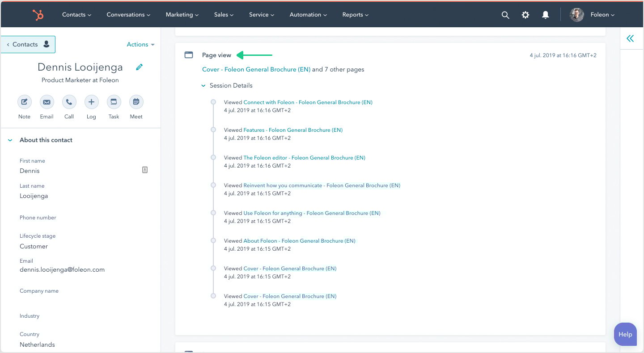Open settings via the gear icon
The image size is (644, 353).
(525, 15)
